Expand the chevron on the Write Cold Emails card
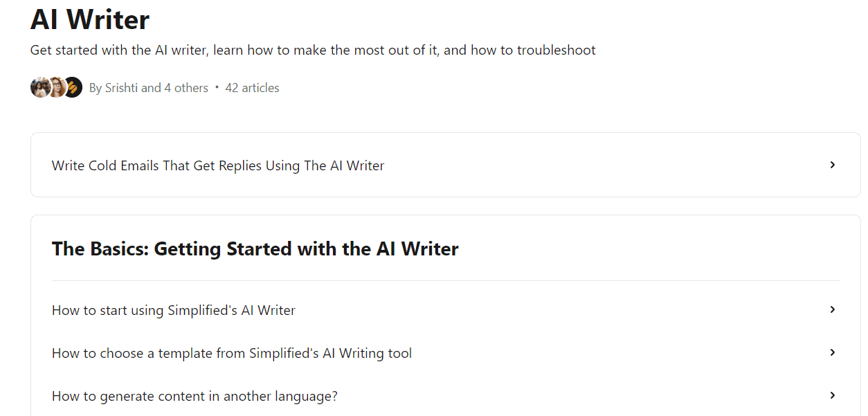Image resolution: width=868 pixels, height=416 pixels. (x=832, y=165)
